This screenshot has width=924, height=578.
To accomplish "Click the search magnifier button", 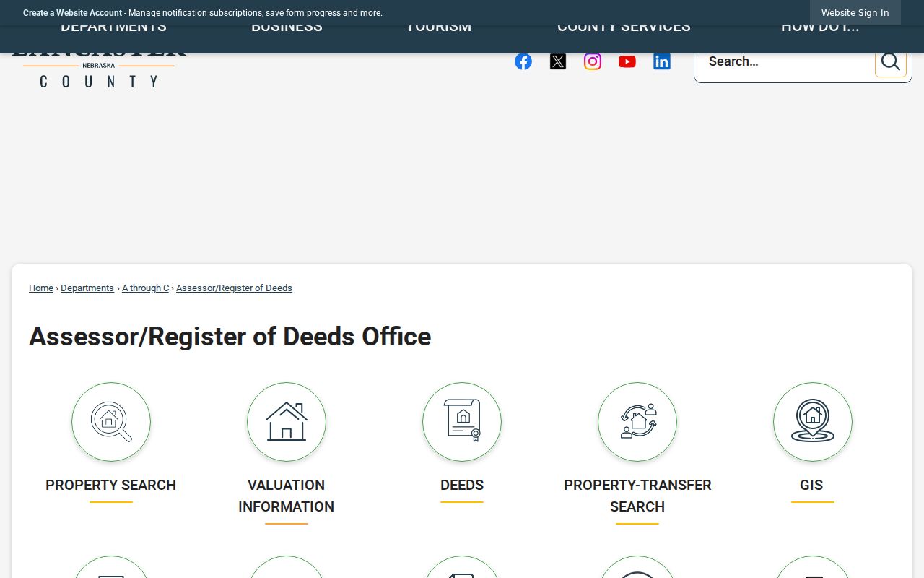I will click(890, 62).
